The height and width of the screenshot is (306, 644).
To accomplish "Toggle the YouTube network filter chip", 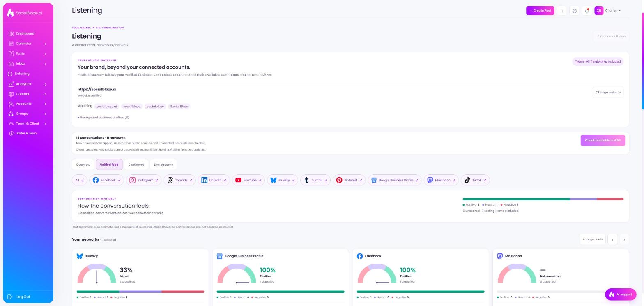I will tap(248, 180).
